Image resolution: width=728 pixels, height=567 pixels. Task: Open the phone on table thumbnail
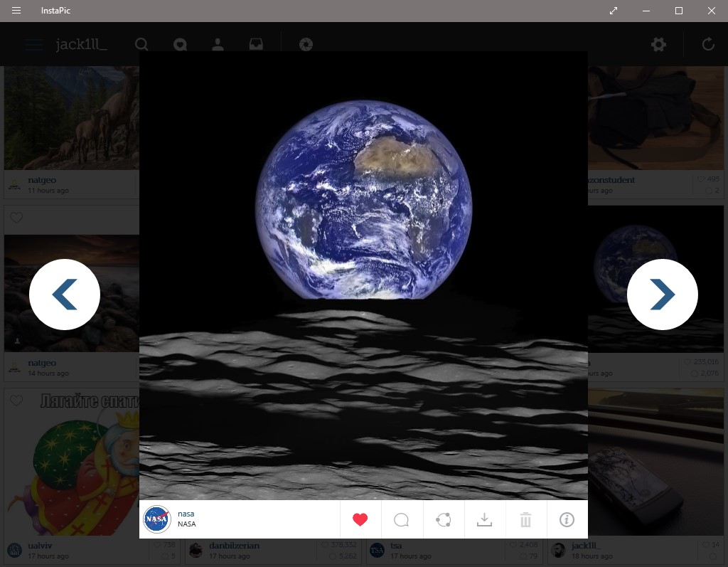(655, 462)
